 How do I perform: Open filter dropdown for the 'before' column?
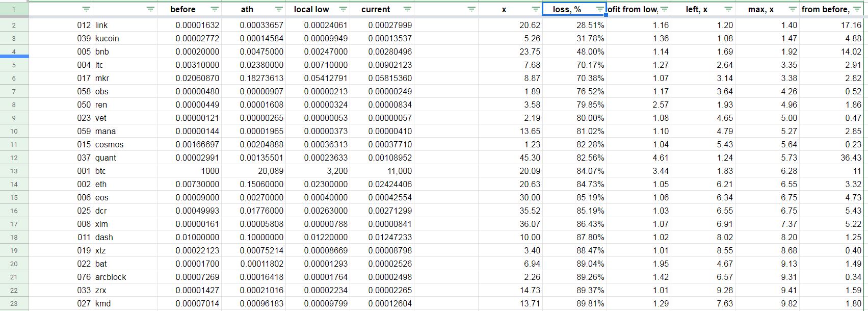215,9
